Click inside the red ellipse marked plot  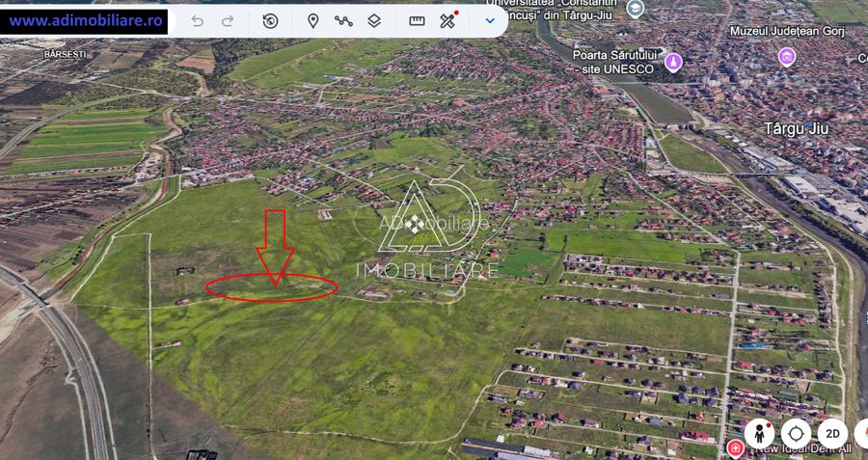tap(271, 287)
